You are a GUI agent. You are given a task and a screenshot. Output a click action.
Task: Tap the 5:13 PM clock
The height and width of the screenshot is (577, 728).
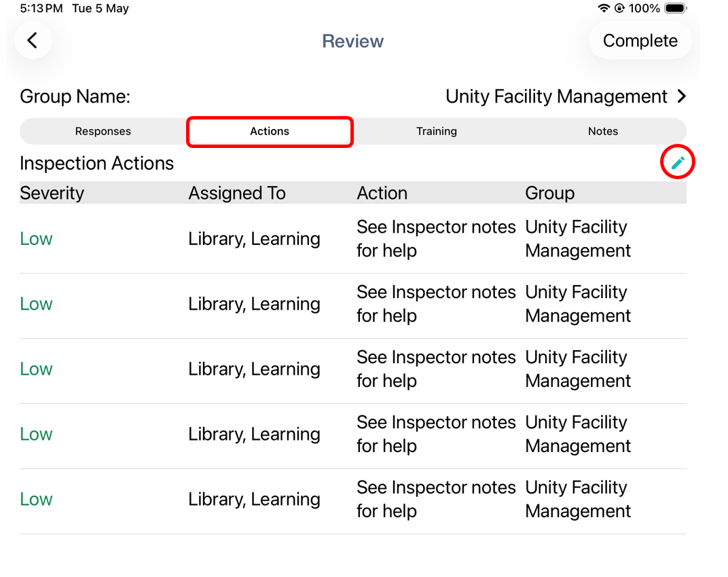point(41,8)
